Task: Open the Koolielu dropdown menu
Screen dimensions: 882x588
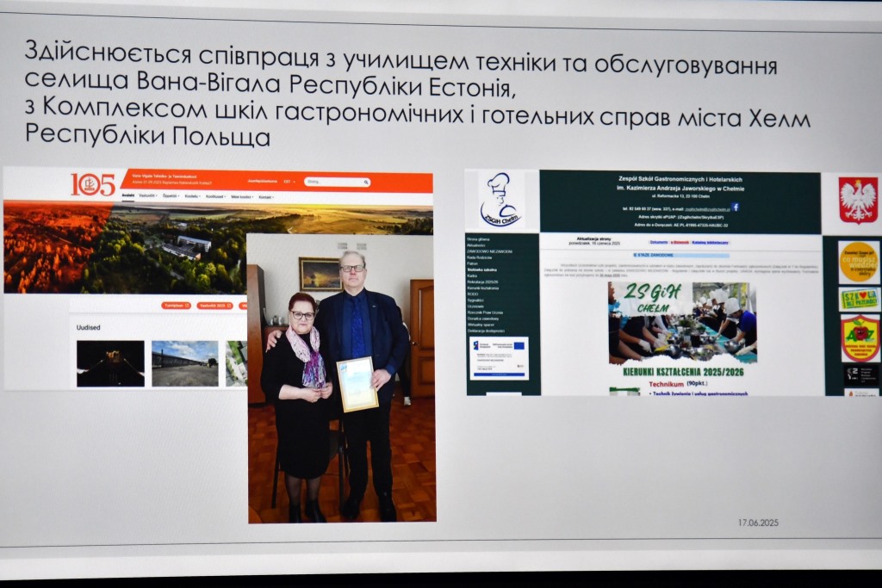Action: pos(192,196)
